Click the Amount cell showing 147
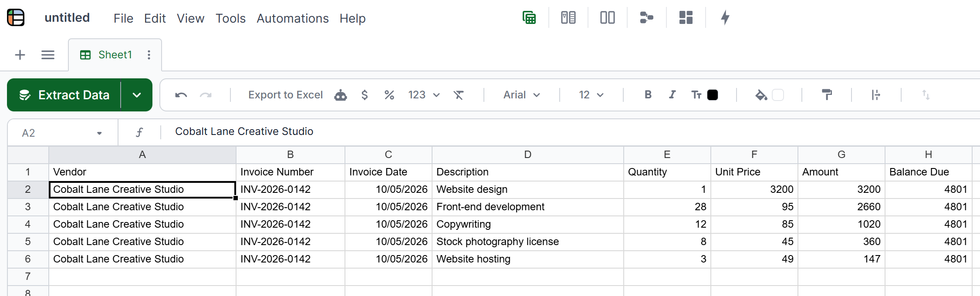Image resolution: width=980 pixels, height=296 pixels. (841, 259)
